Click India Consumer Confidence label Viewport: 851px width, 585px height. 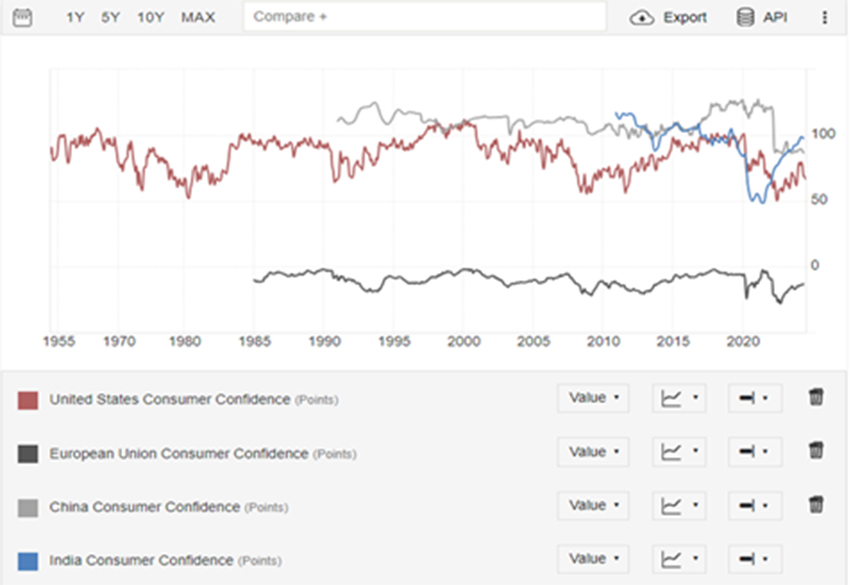pos(141,560)
